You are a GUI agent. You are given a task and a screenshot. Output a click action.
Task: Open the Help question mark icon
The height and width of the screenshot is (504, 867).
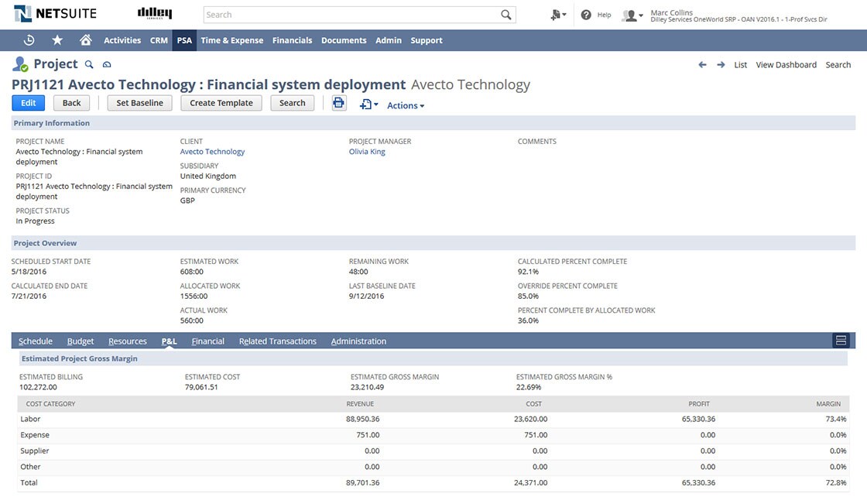click(586, 15)
